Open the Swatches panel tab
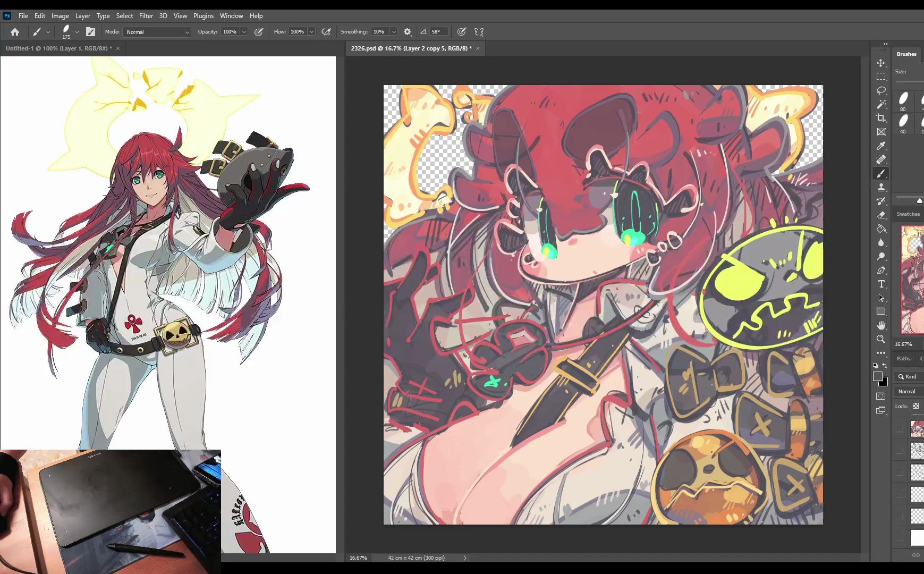 click(908, 214)
